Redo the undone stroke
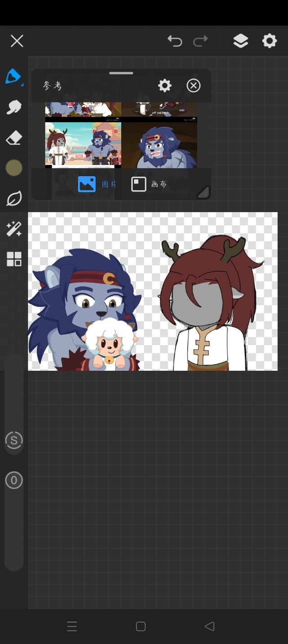The width and height of the screenshot is (288, 644). [200, 41]
